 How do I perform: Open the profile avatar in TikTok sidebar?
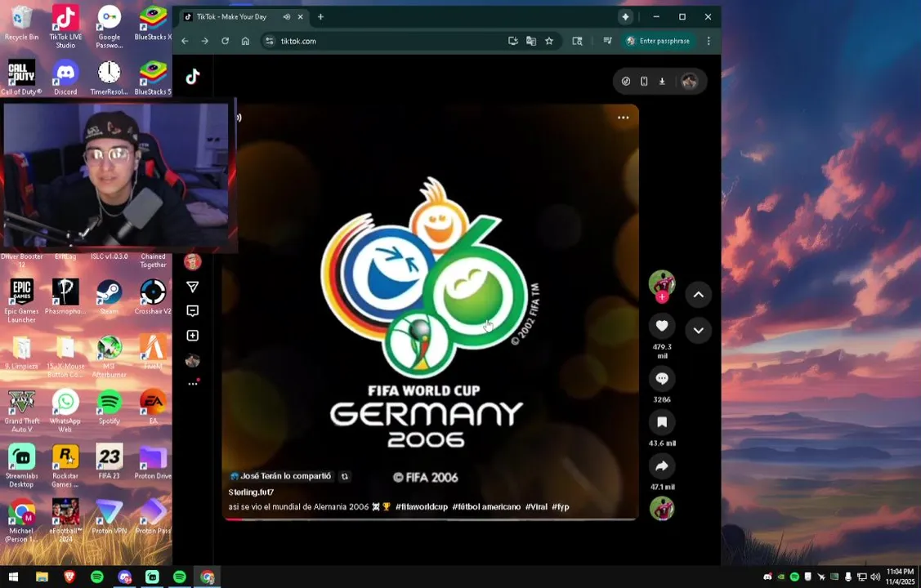point(193,359)
